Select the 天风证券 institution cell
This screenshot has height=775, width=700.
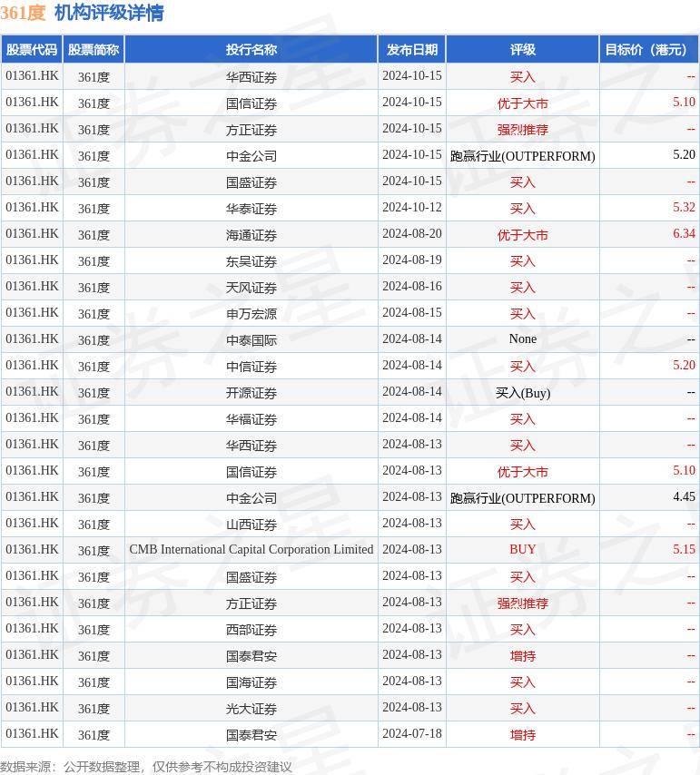click(x=251, y=287)
